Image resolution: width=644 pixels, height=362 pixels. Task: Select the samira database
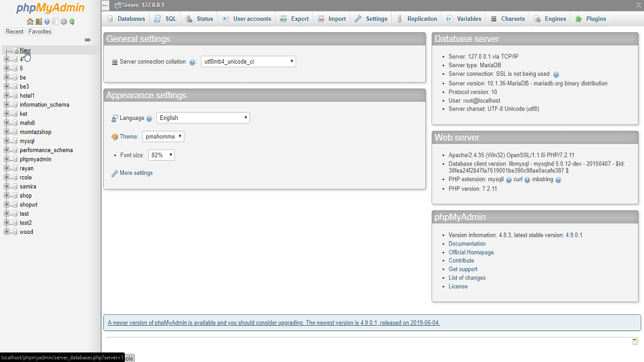[x=28, y=186]
